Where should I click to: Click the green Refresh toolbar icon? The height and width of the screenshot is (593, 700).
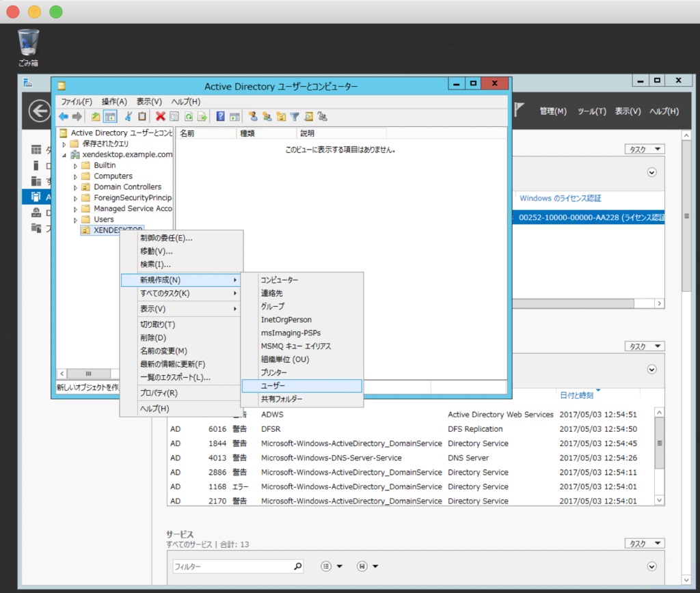coord(189,117)
